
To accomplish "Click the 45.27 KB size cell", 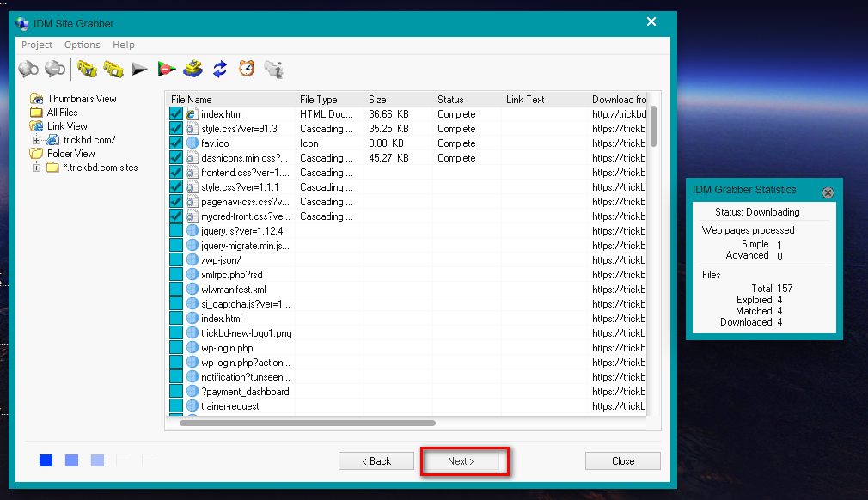I will point(388,157).
